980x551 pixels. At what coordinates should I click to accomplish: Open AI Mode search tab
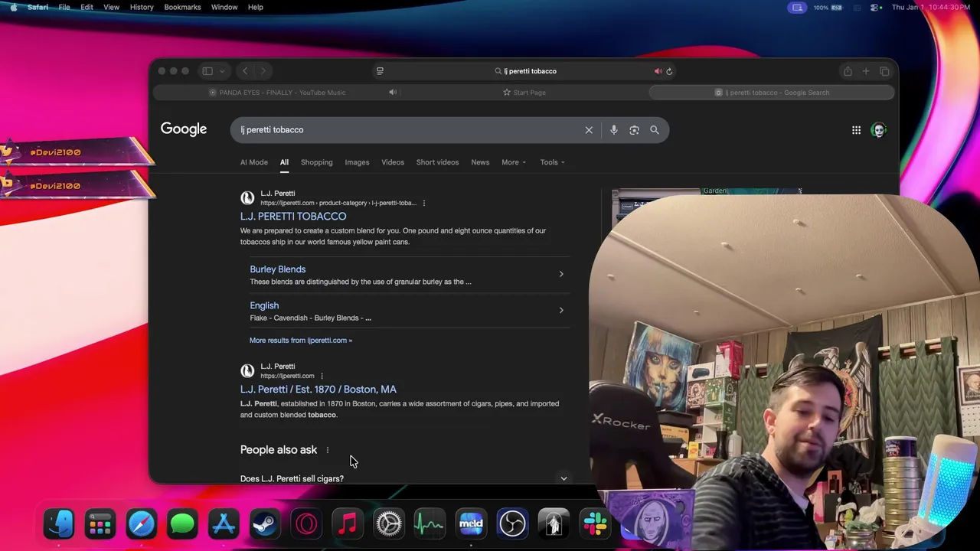(254, 162)
